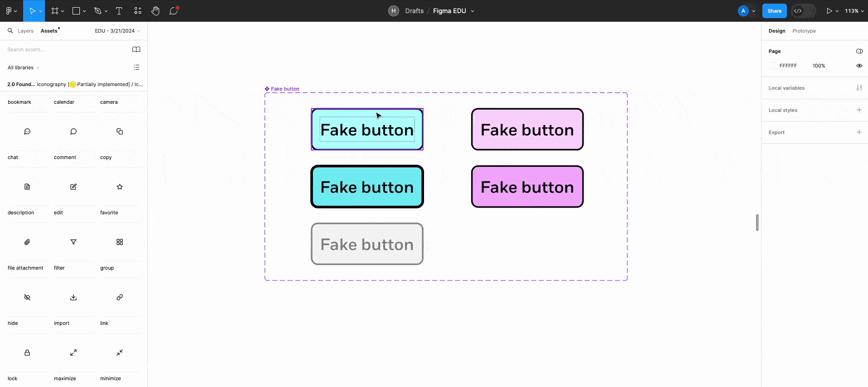Screen dimensions: 868x387
Task: Open the team library book icon
Action: [x=136, y=49]
